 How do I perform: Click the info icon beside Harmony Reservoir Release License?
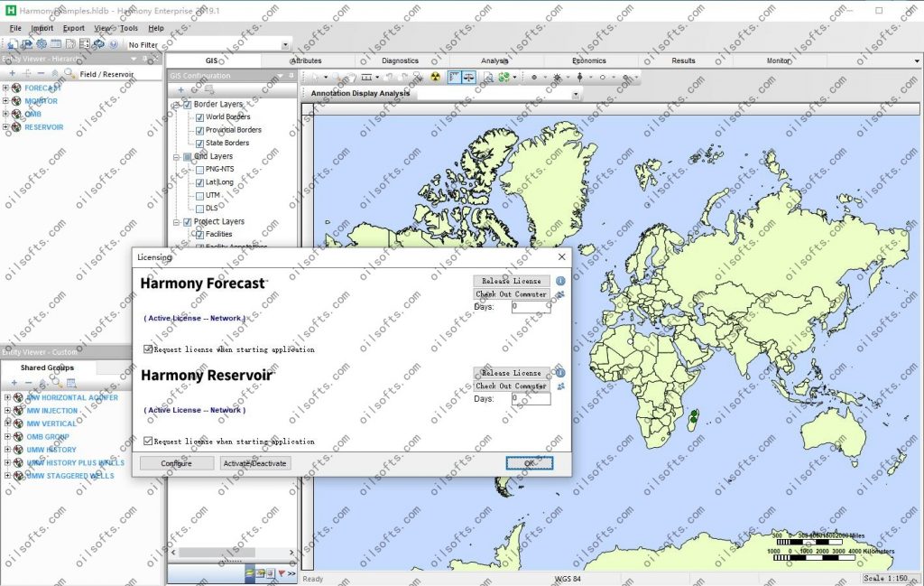coord(560,373)
